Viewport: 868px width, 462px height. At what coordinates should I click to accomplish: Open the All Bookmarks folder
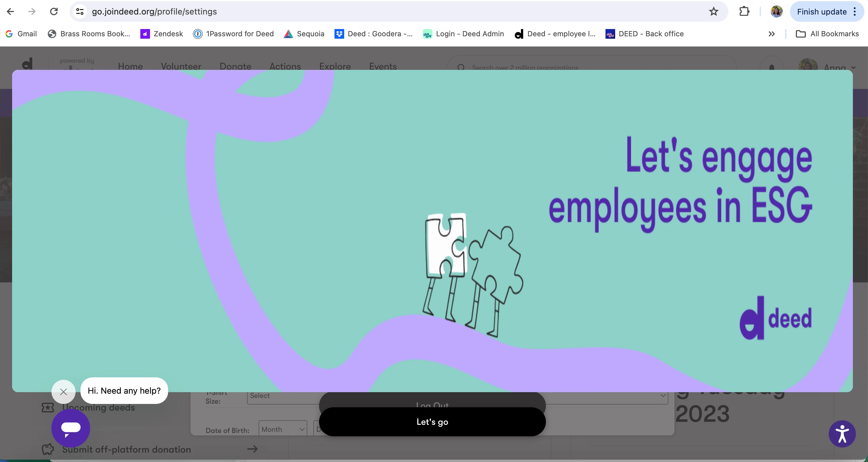point(827,34)
